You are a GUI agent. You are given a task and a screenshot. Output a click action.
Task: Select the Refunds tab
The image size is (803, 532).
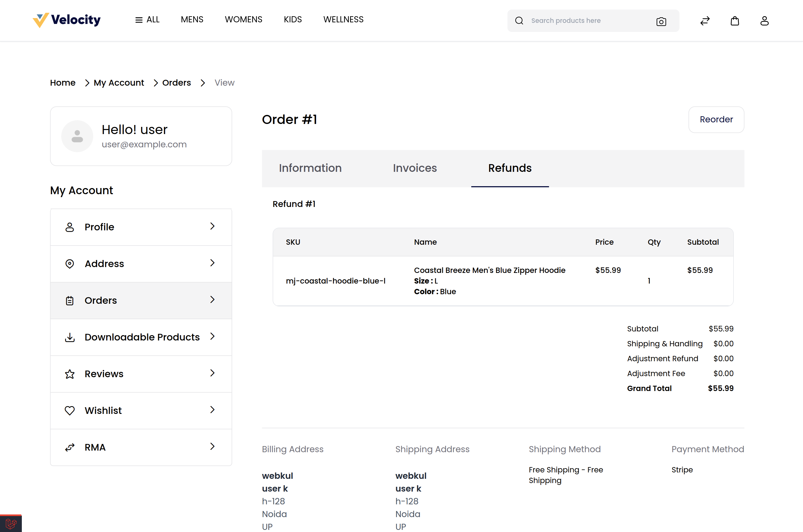tap(510, 168)
